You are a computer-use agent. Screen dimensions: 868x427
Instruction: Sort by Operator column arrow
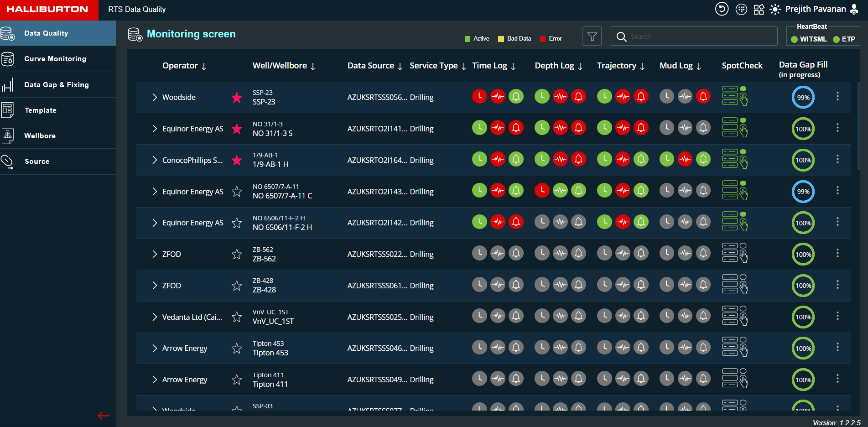pos(204,66)
